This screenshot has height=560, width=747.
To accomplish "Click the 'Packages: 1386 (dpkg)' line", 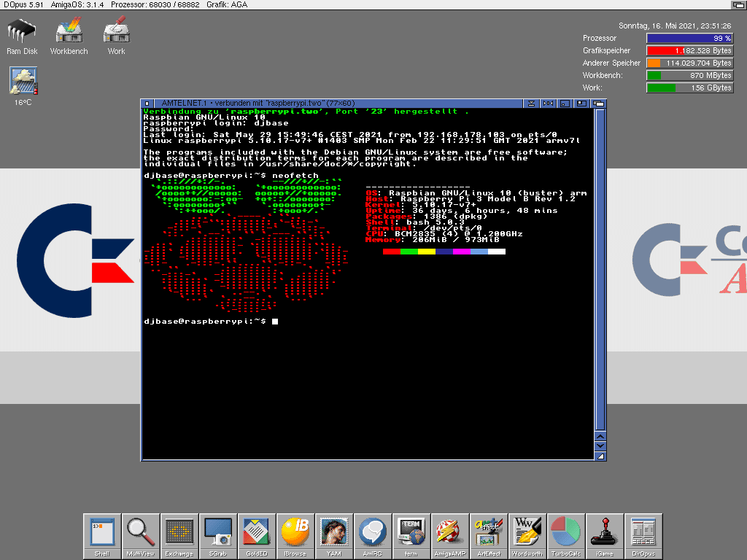I will coord(427,216).
